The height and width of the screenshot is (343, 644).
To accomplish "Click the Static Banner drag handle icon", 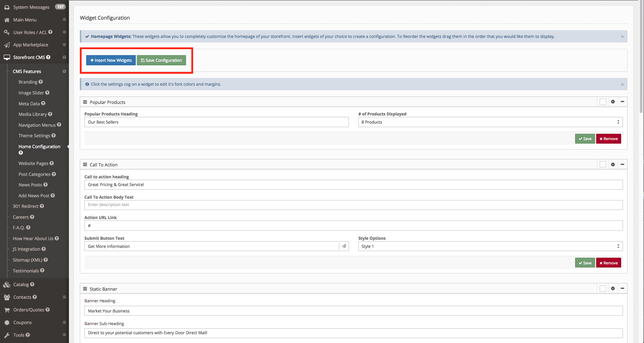I will coord(85,289).
